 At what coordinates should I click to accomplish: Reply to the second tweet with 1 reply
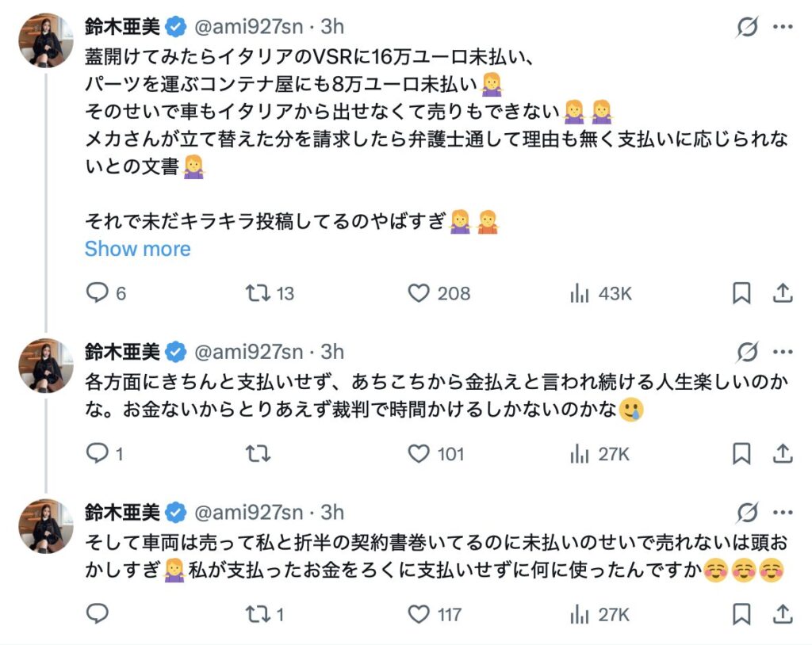pyautogui.click(x=97, y=454)
